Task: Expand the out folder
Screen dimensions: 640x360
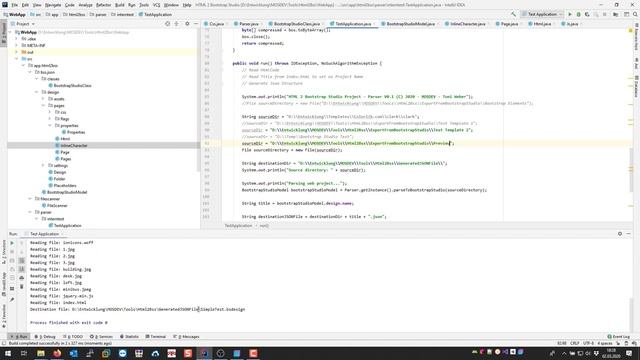Action: 17,52
